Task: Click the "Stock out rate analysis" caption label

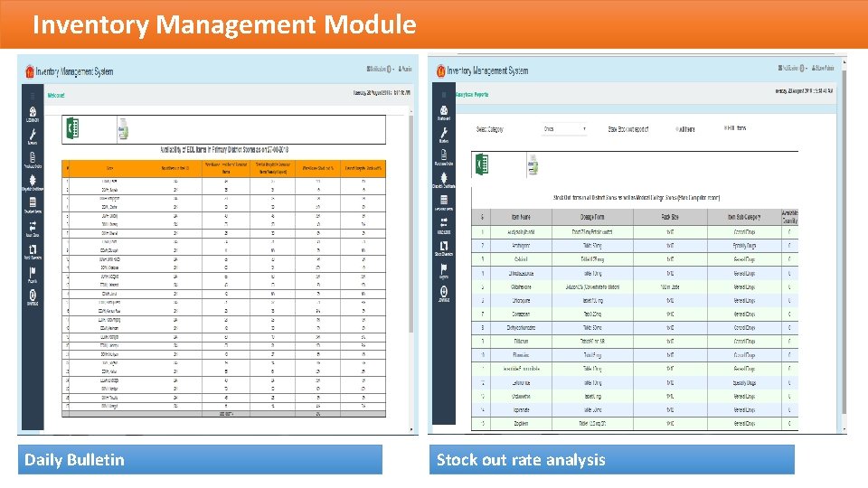Action: 521,460
